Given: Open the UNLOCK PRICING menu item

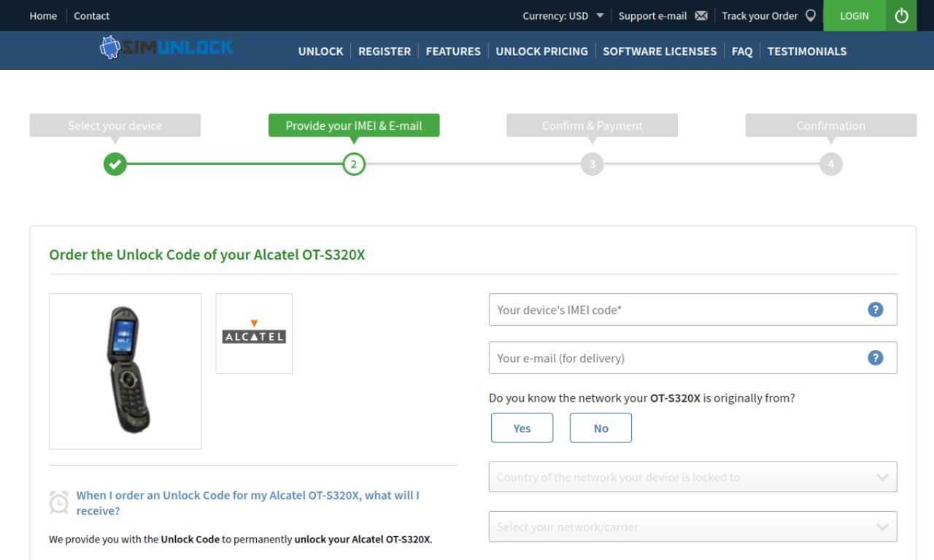Looking at the screenshot, I should (541, 51).
